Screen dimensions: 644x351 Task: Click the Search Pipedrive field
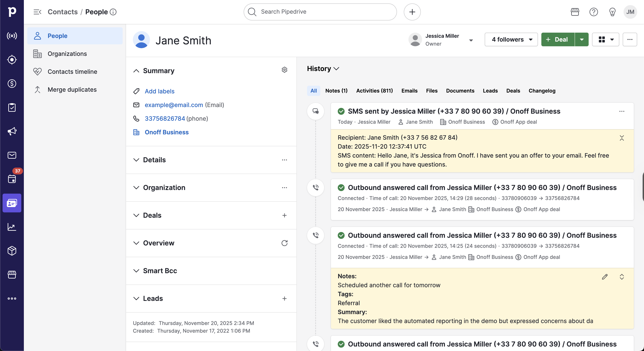click(x=320, y=12)
